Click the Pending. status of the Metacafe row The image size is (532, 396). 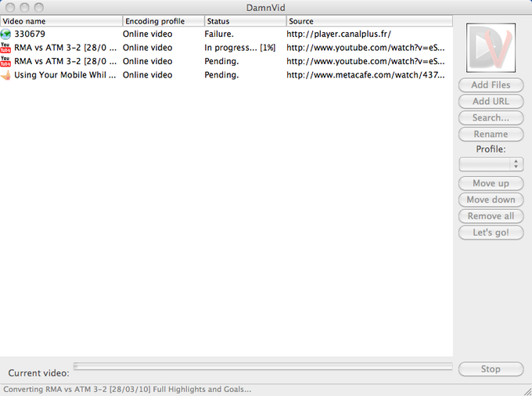(x=221, y=75)
